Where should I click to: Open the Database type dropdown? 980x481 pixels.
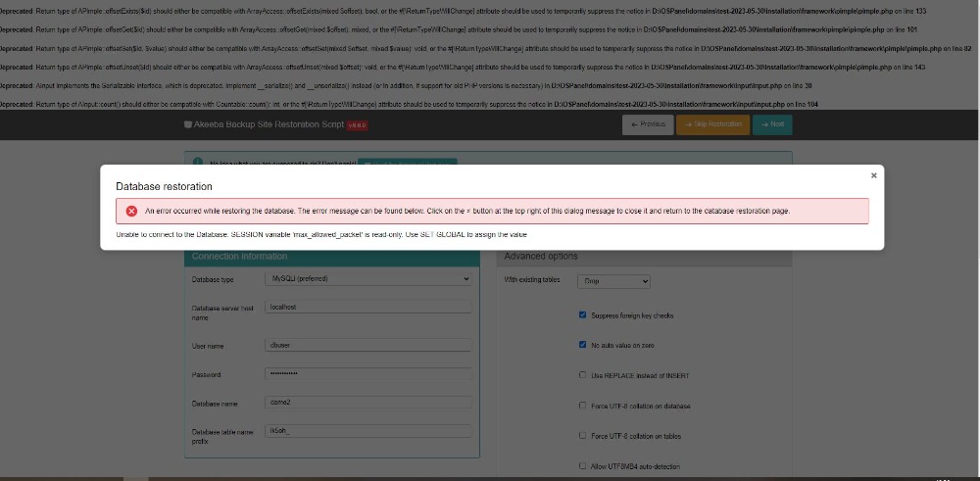coord(368,278)
